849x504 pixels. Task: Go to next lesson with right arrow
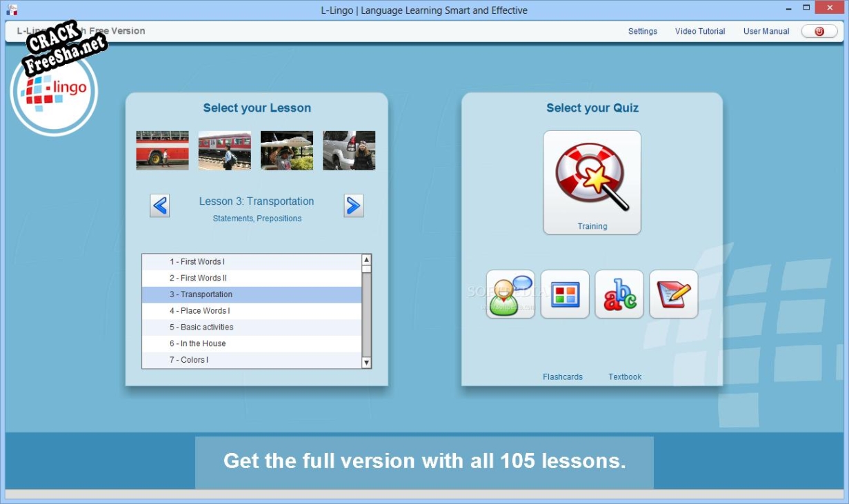tap(353, 205)
